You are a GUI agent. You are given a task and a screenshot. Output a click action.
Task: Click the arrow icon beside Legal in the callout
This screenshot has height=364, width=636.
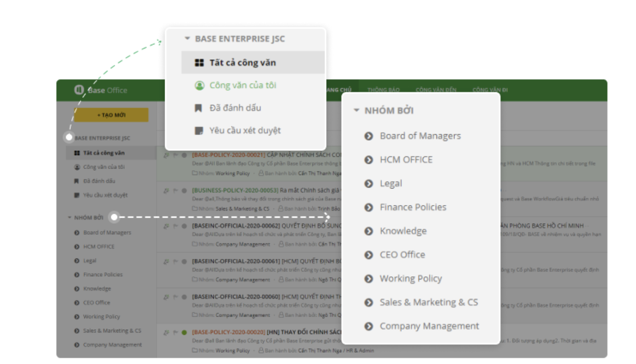[x=369, y=184]
